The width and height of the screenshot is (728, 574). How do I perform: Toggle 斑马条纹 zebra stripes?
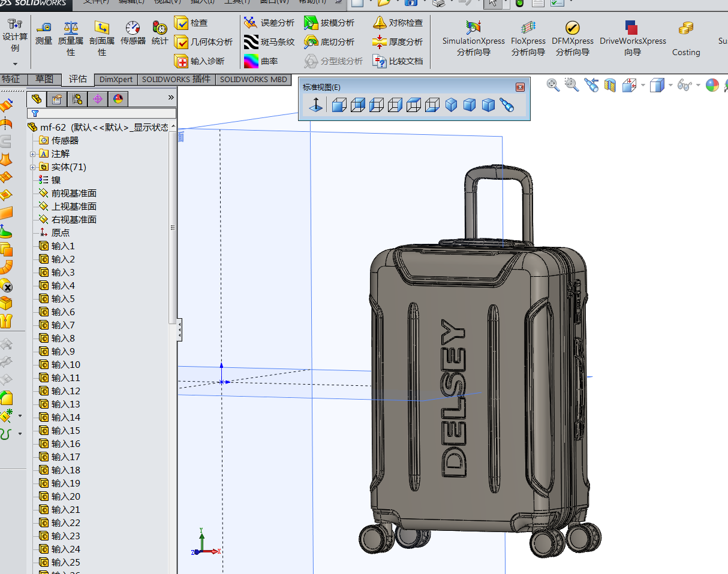tap(269, 42)
